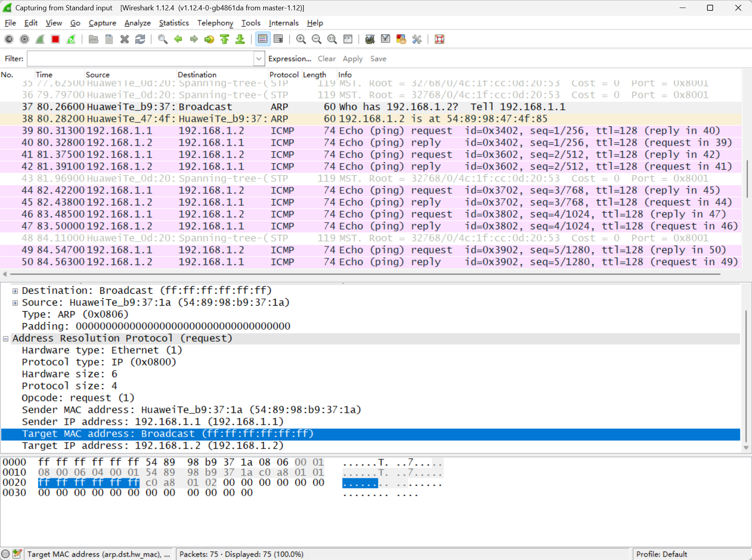Select the Hardware type: Ethernet line
The image size is (752, 560).
102,350
